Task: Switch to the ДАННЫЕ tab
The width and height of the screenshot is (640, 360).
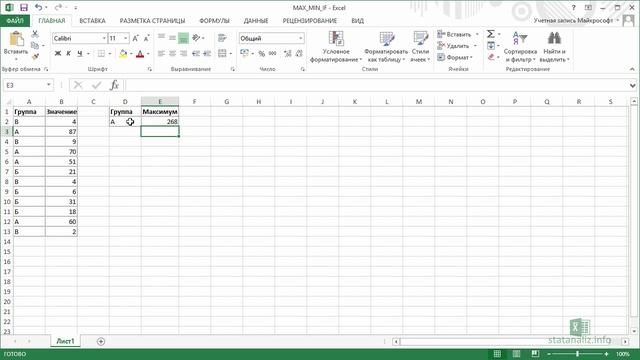Action: coord(256,20)
